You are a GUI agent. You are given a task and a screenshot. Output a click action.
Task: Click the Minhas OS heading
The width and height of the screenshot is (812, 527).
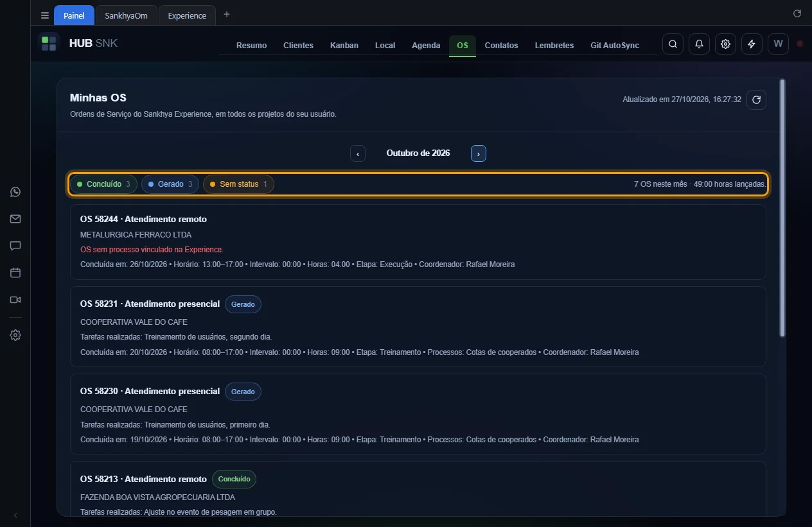(98, 98)
